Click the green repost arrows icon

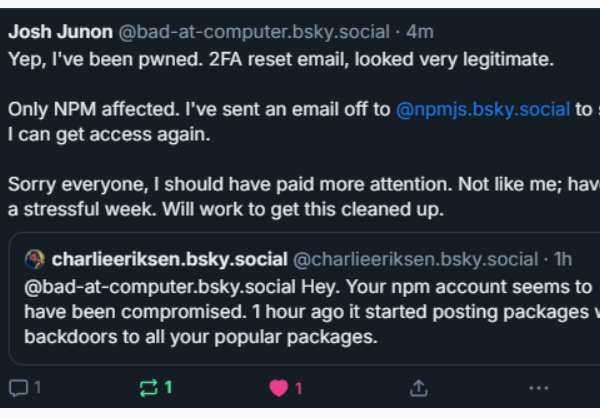click(148, 387)
